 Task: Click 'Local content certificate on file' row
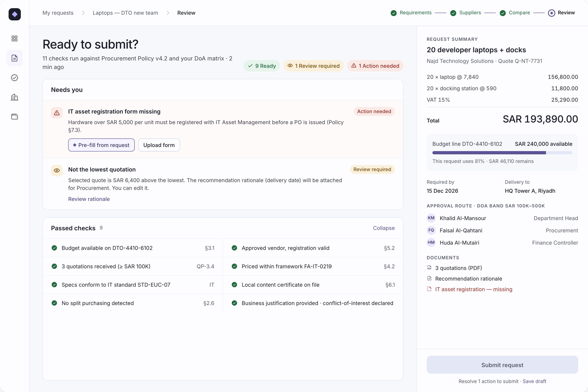tap(313, 285)
